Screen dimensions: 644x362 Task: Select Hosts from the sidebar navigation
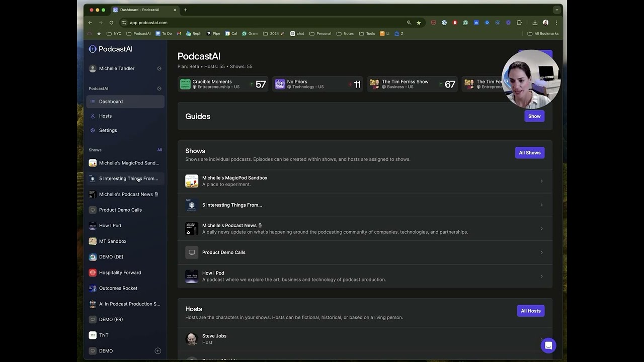106,116
